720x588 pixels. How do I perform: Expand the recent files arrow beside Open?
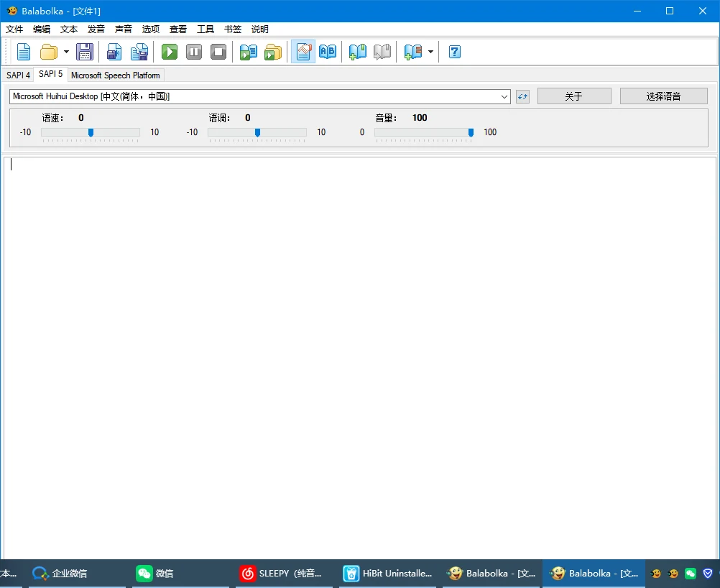click(66, 52)
